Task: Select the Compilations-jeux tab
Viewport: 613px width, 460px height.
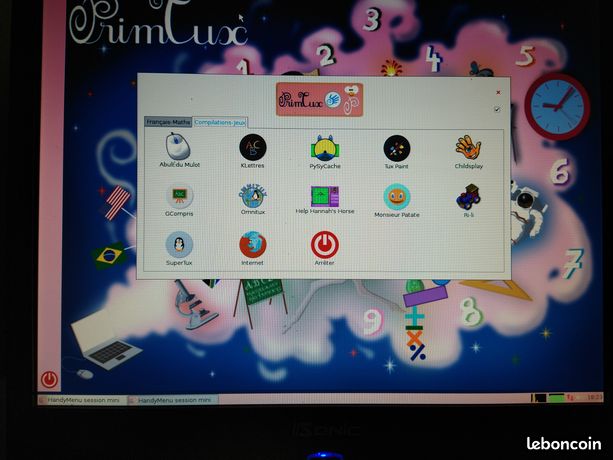Action: (220, 122)
